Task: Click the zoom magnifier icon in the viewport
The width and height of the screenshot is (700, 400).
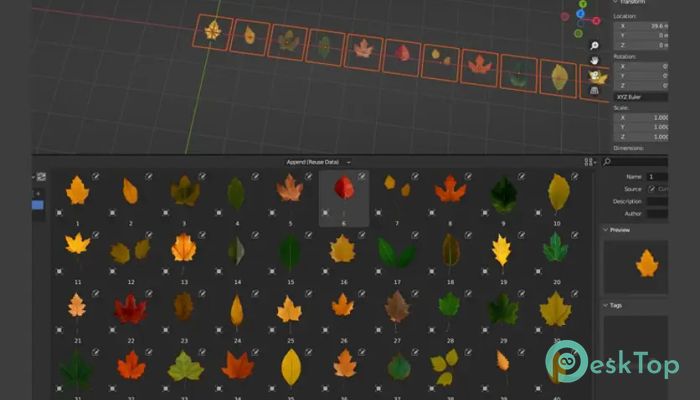Action: pos(594,46)
